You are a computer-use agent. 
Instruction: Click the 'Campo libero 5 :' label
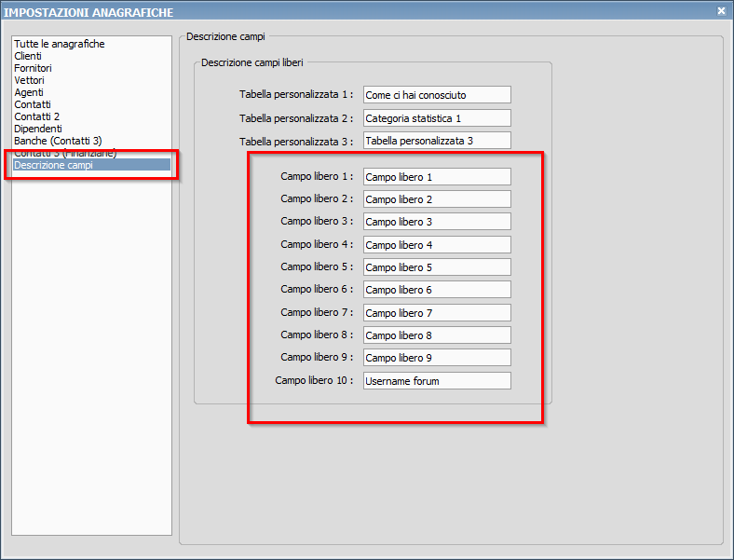(317, 266)
